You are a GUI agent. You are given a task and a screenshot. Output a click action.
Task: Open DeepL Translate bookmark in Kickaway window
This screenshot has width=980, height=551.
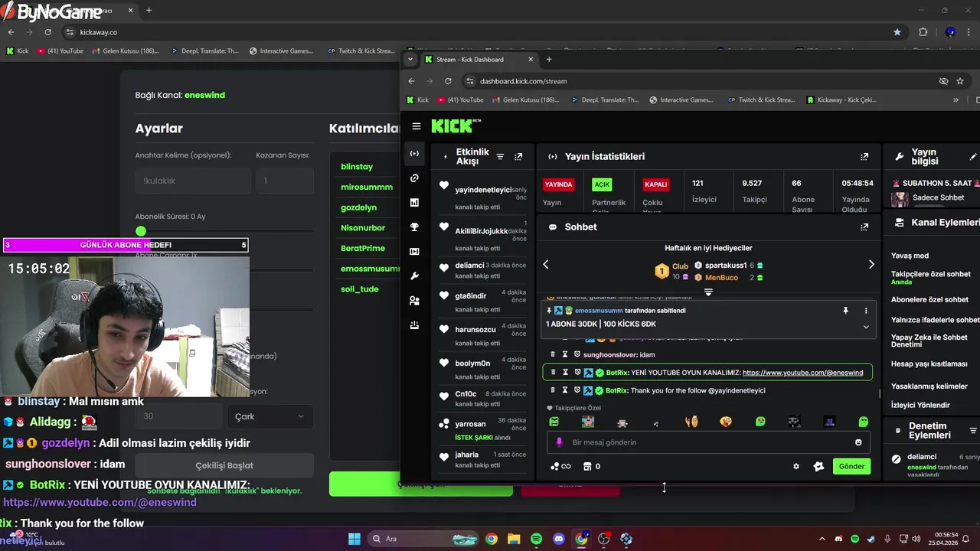pyautogui.click(x=204, y=51)
